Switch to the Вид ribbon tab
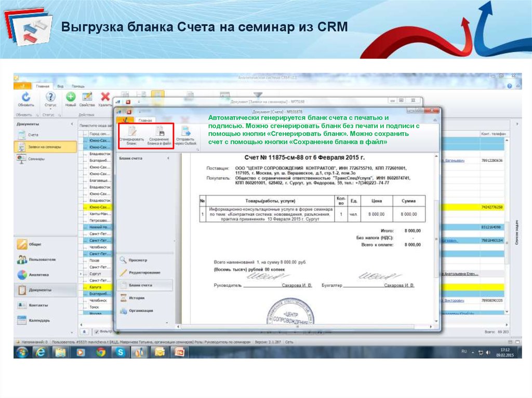 pos(60,86)
